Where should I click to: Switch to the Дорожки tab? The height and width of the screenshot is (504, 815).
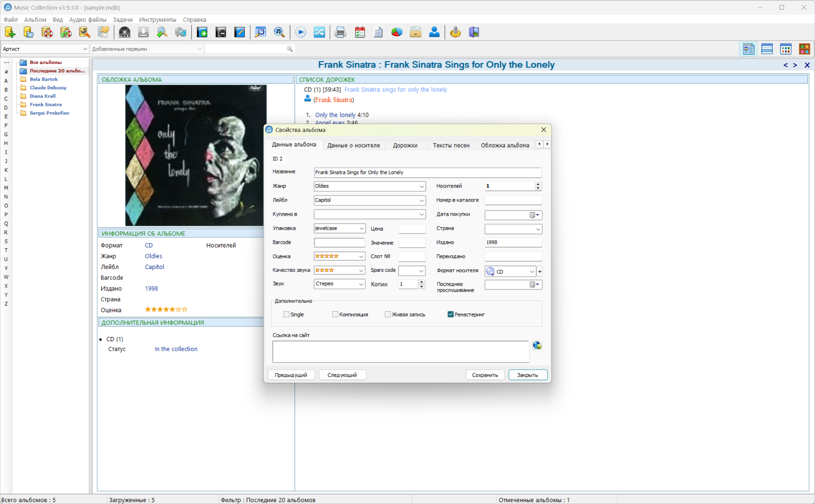pos(405,145)
